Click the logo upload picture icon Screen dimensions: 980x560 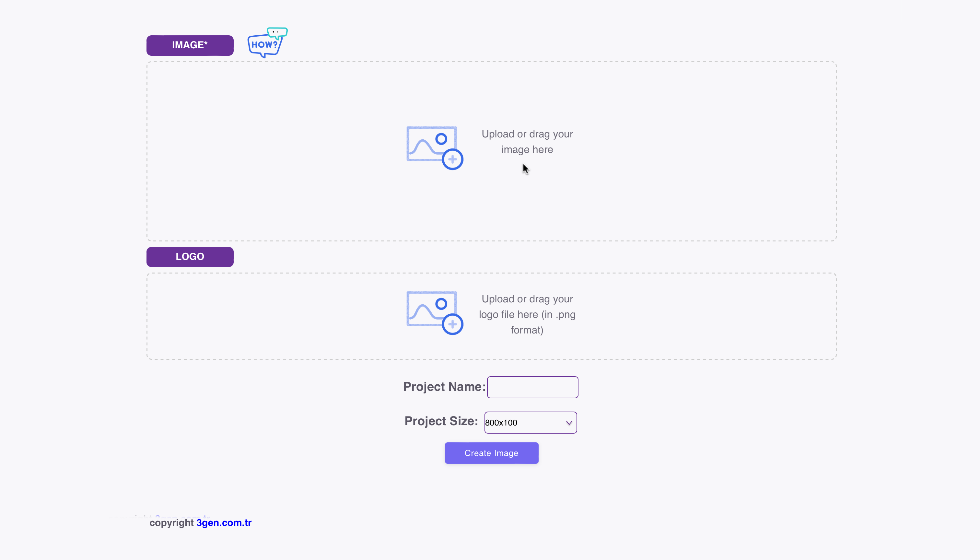click(x=435, y=313)
